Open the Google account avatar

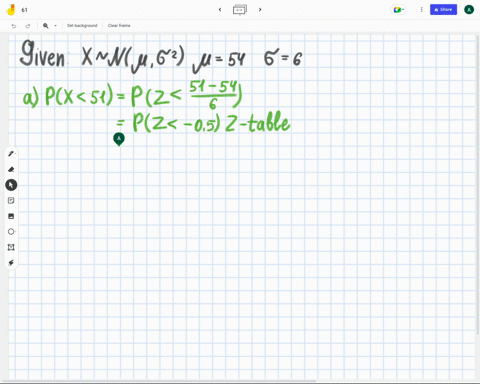point(469,10)
